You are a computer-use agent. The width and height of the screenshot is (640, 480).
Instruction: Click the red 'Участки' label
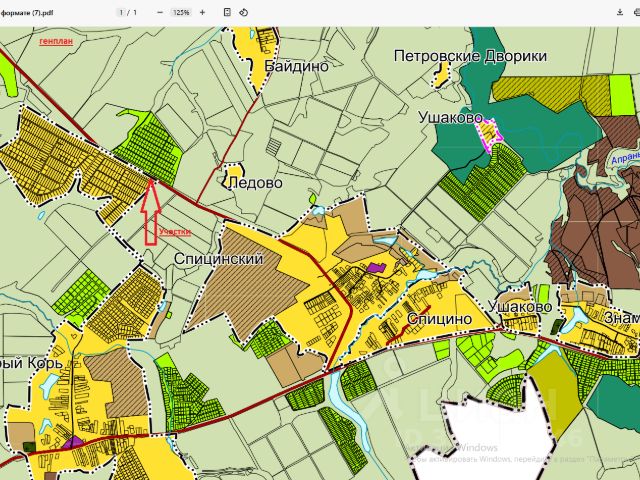pyautogui.click(x=175, y=232)
